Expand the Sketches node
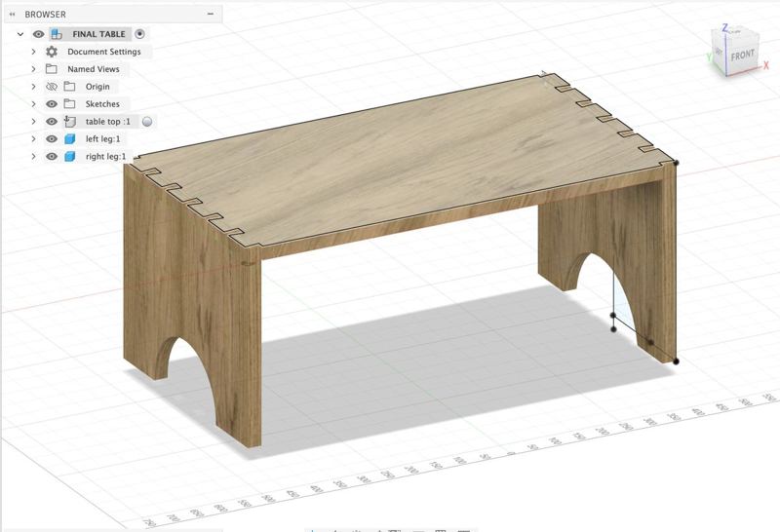Image resolution: width=780 pixels, height=532 pixels. [x=33, y=104]
